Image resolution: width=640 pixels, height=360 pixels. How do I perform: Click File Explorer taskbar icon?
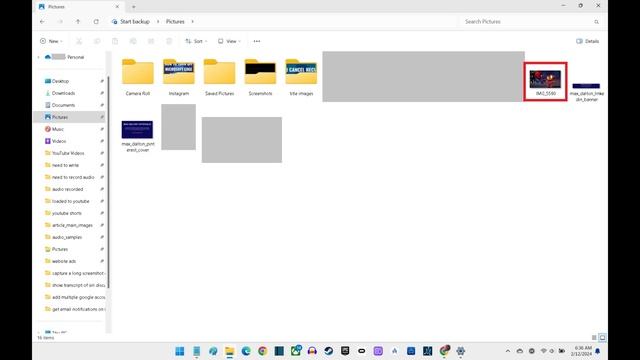(x=229, y=351)
